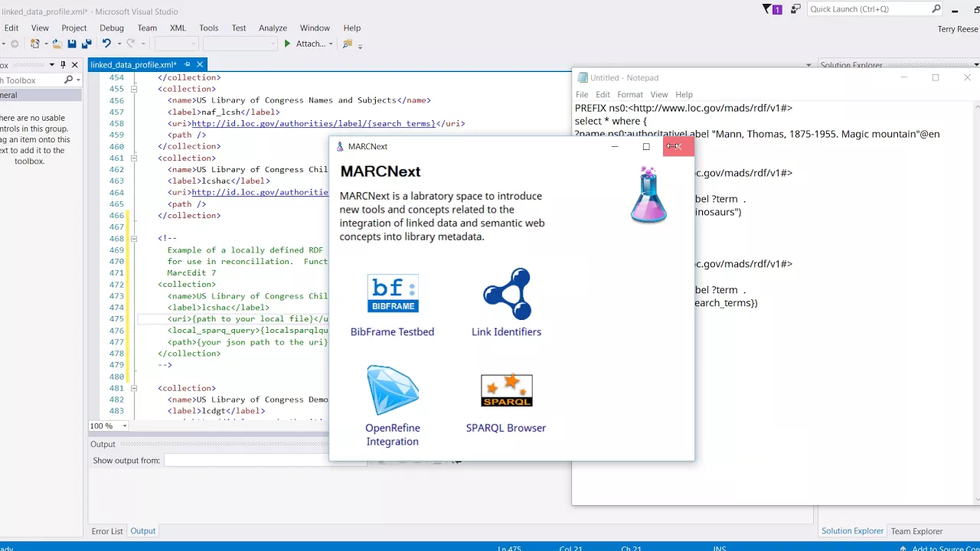Image resolution: width=980 pixels, height=551 pixels.
Task: Switch to the Team Explorer tab
Action: (x=916, y=531)
